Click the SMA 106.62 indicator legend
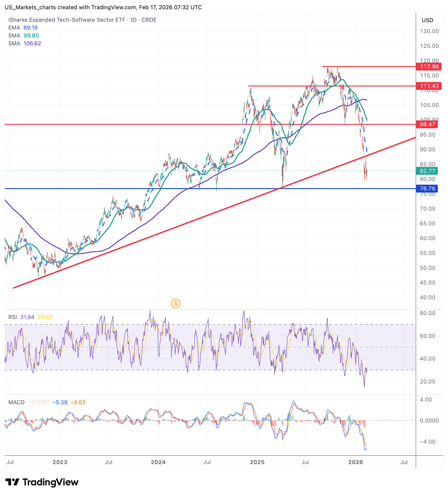 [x=24, y=43]
